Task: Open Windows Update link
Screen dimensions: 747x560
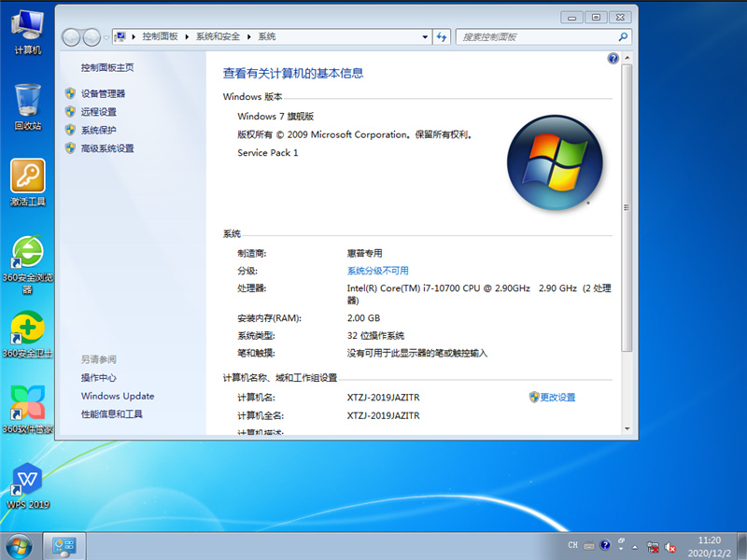Action: tap(118, 396)
